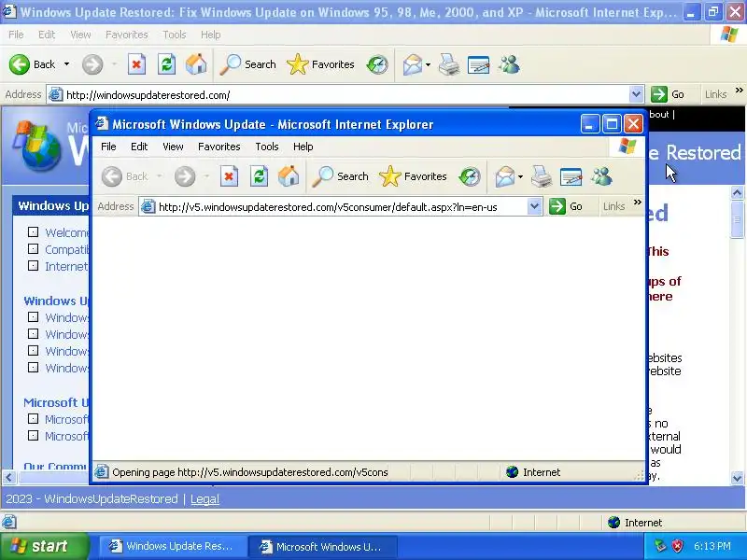Click address field in the front Windows Update window
The height and width of the screenshot is (560, 747).
point(342,207)
